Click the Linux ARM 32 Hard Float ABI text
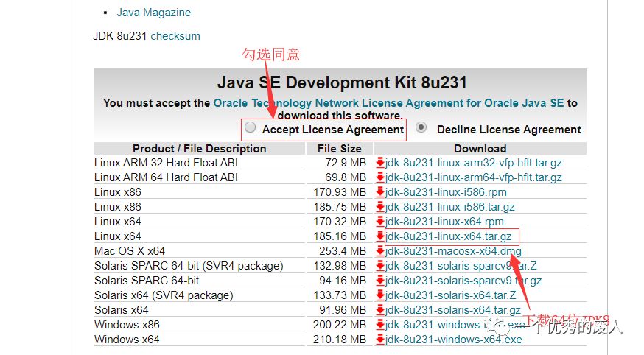The height and width of the screenshot is (355, 644). coord(166,163)
